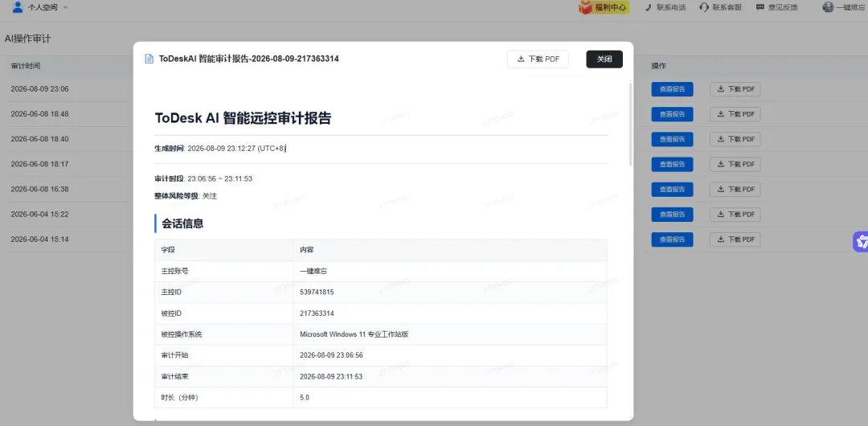Viewport: 868px width, 426px height.
Task: Click the 时长（分钟）value 5.0
Action: (305, 398)
